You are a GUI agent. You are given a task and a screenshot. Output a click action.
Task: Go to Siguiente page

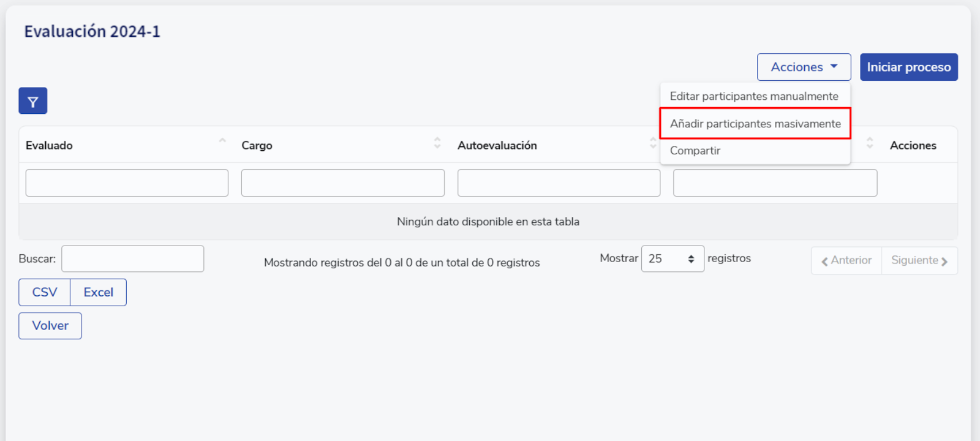pyautogui.click(x=919, y=261)
